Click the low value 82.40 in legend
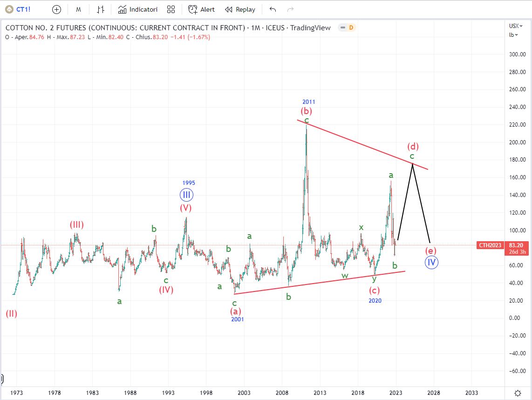532x400 pixels. [x=116, y=37]
